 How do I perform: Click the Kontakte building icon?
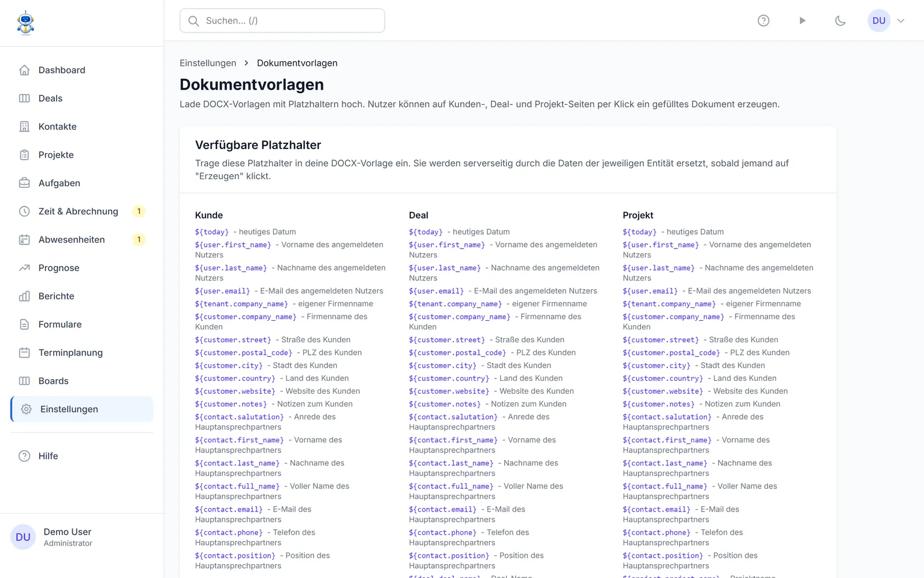pos(24,127)
